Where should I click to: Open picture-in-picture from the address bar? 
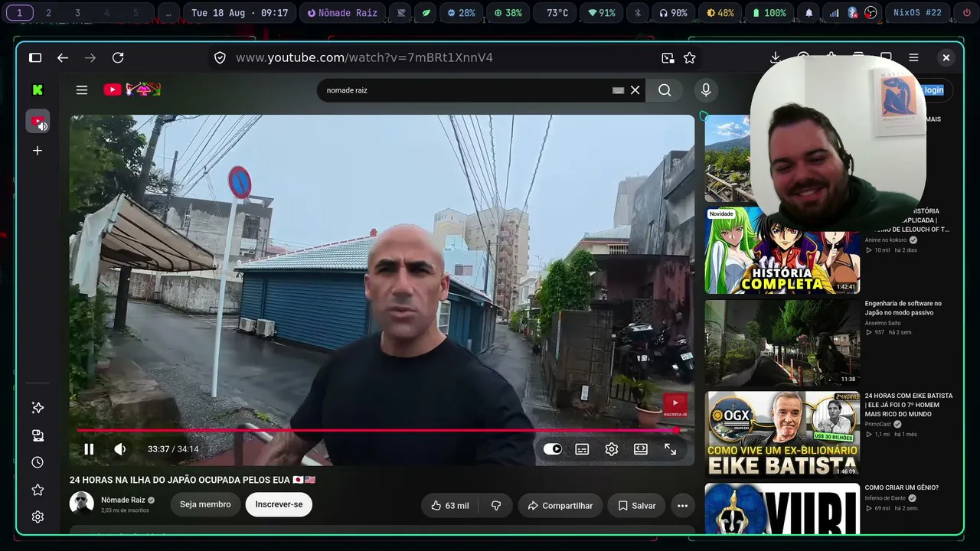668,57
